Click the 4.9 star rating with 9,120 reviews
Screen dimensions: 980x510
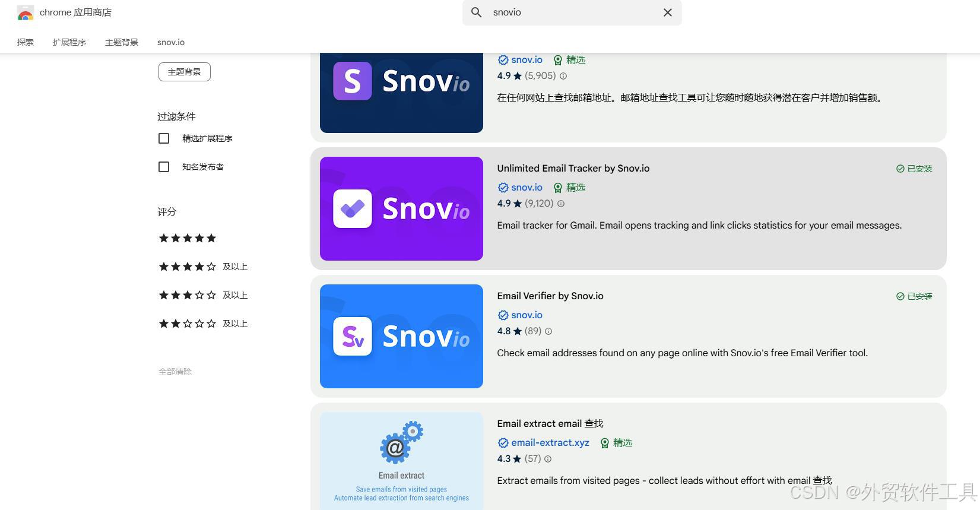(x=525, y=204)
